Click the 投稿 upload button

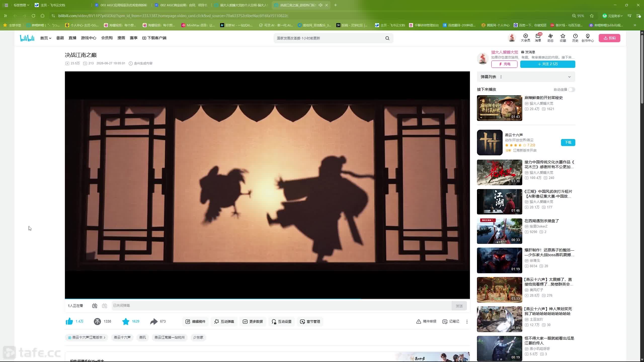click(610, 38)
